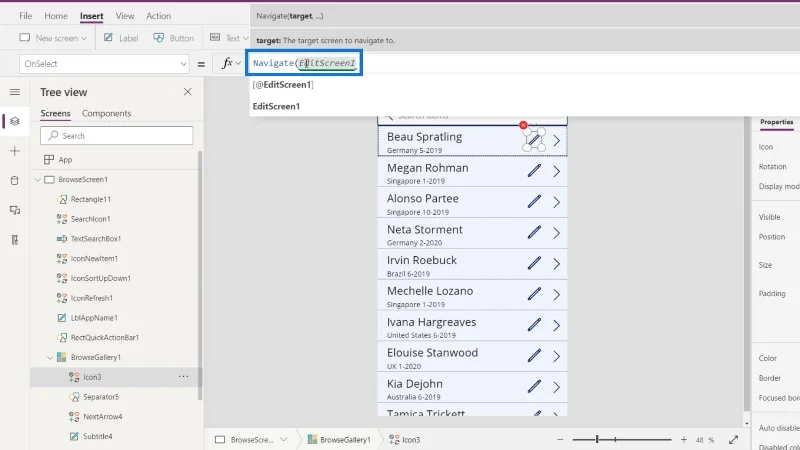The image size is (800, 450).
Task: Select IconNewItem1 in the tree
Action: 94,259
